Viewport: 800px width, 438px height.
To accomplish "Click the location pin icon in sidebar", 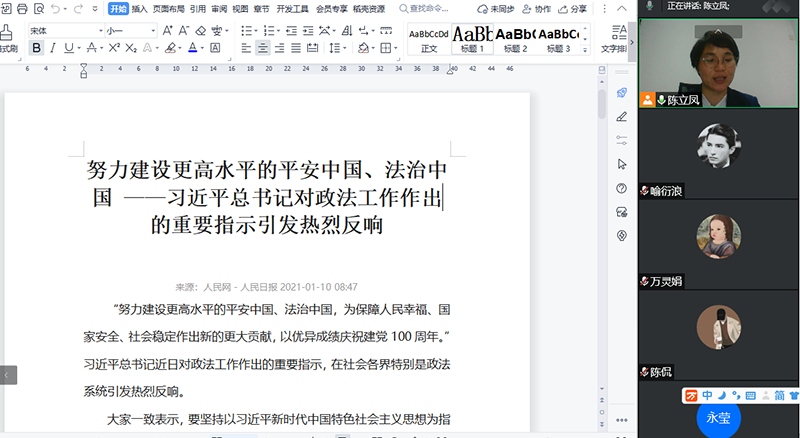I will pyautogui.click(x=621, y=235).
